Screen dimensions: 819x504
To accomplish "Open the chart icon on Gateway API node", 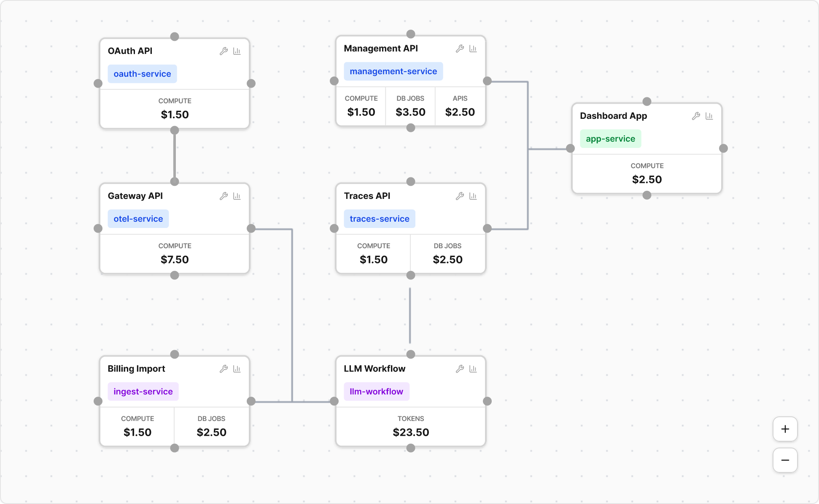I will click(x=237, y=196).
